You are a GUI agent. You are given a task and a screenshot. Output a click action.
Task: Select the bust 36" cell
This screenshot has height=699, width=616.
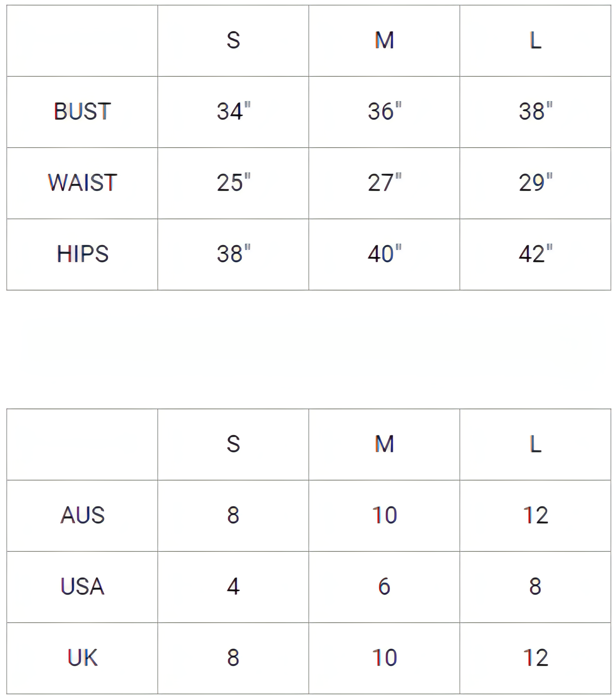pos(384,112)
